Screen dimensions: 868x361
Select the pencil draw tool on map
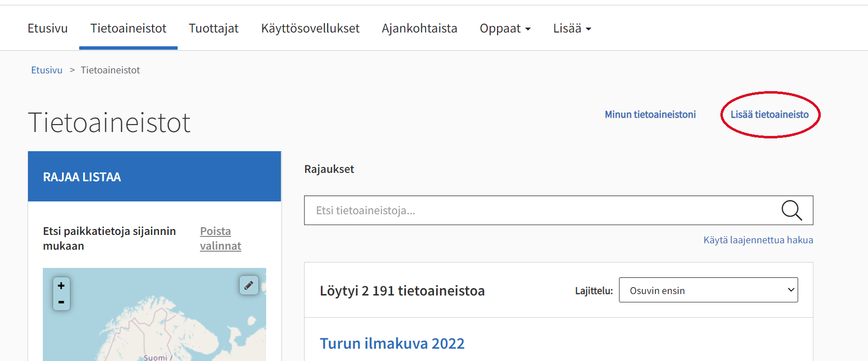tap(249, 285)
